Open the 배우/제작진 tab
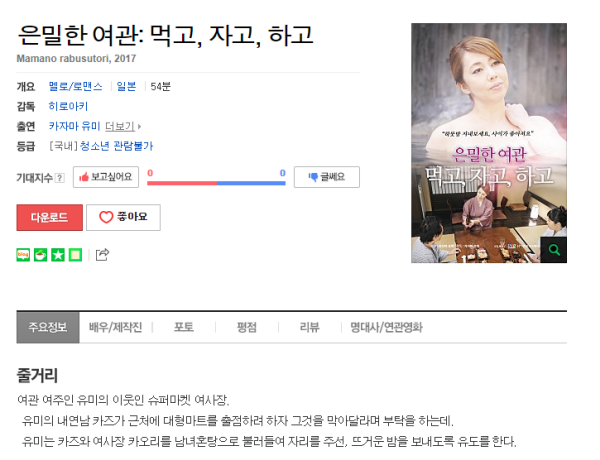The image size is (600, 460). click(115, 327)
